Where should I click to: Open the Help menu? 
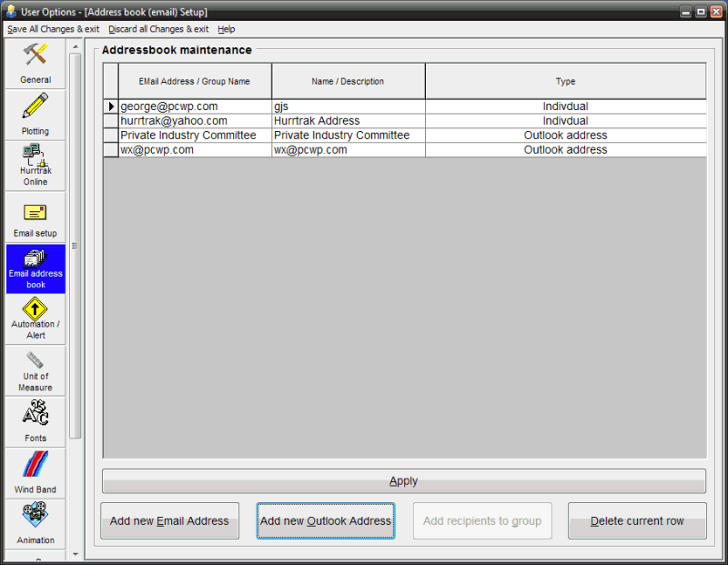(227, 29)
